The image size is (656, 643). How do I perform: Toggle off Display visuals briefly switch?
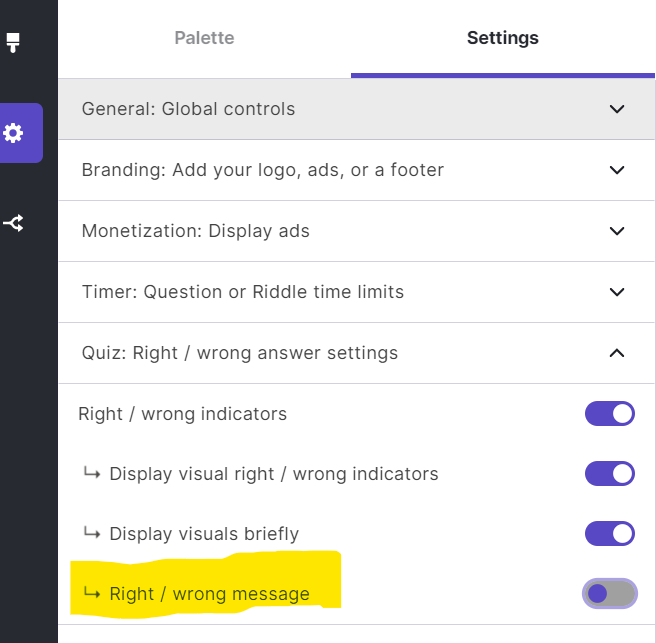point(610,533)
